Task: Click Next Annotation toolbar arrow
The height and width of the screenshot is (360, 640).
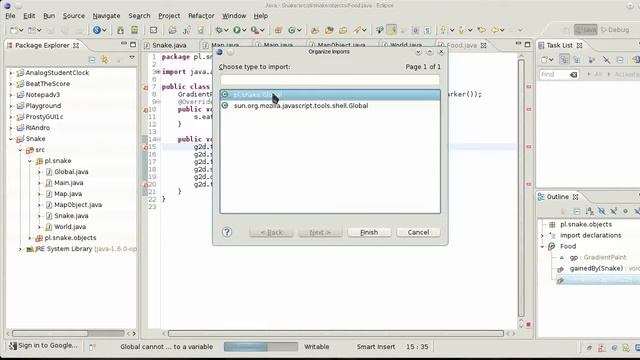Action: [x=443, y=30]
